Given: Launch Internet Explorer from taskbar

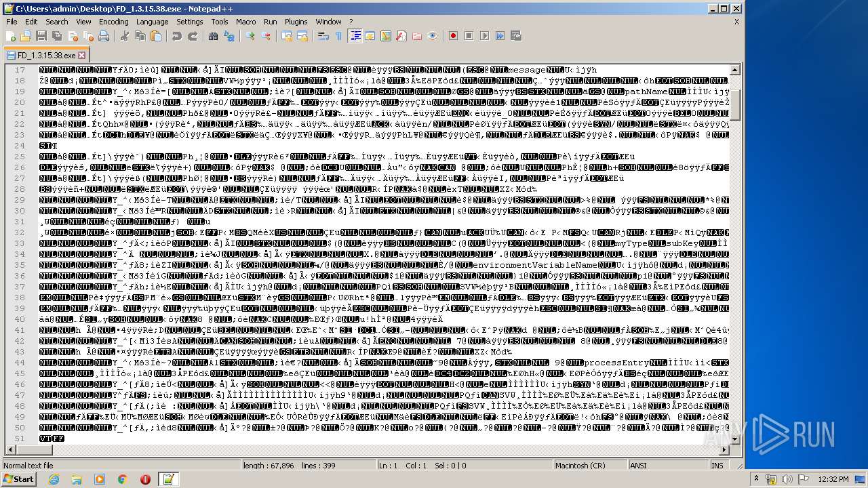Looking at the screenshot, I should 54,479.
